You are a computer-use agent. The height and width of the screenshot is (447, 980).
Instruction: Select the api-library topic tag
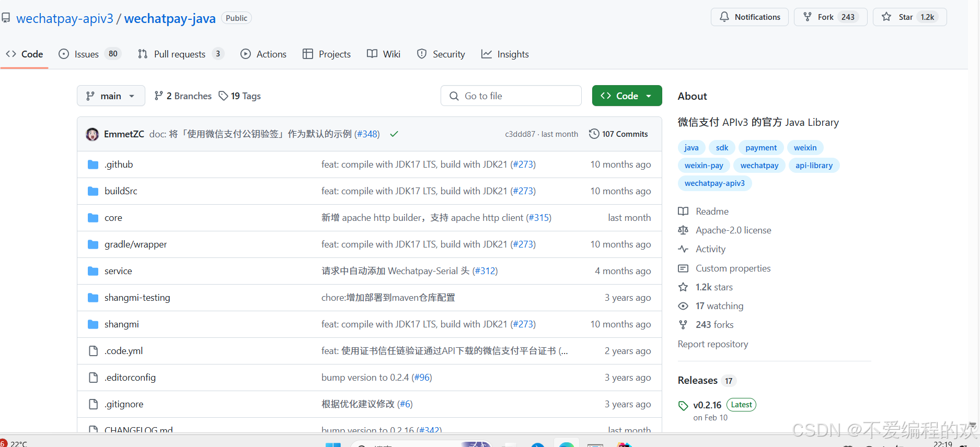814,166
